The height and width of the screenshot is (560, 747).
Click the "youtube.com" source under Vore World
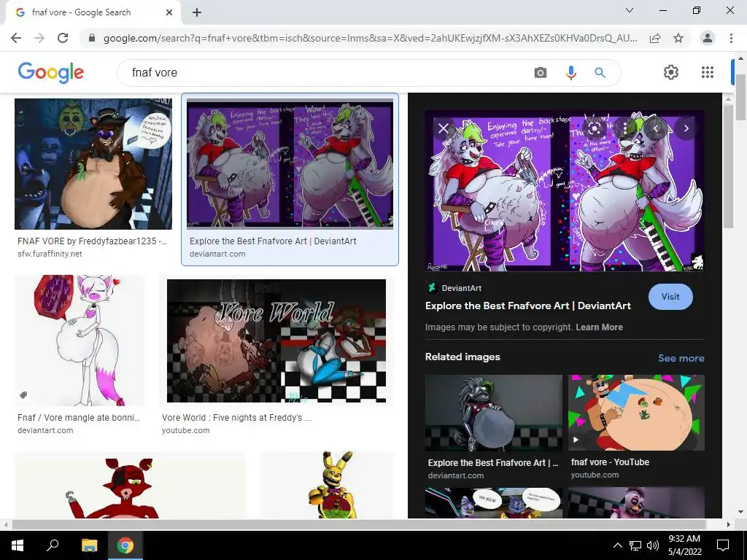tap(185, 430)
